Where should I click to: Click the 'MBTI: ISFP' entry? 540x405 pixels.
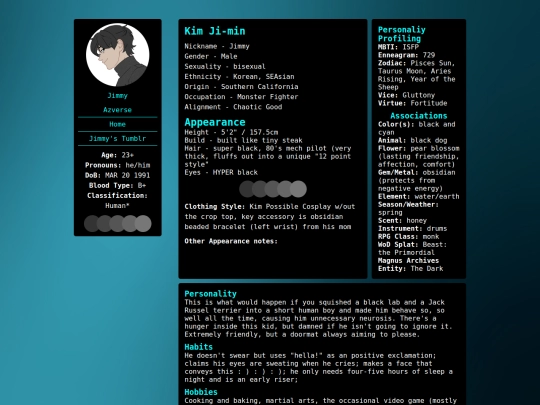398,47
